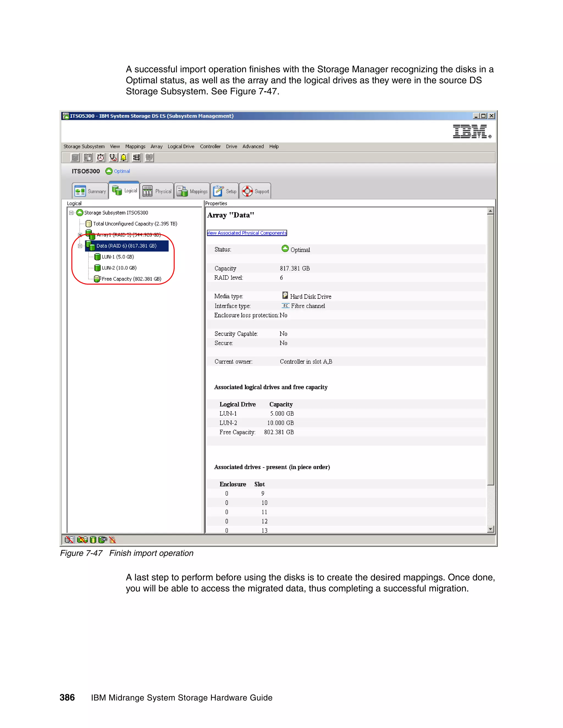563x728 pixels.
Task: Click Properties scrollbar up arrow
Action: 490,211
